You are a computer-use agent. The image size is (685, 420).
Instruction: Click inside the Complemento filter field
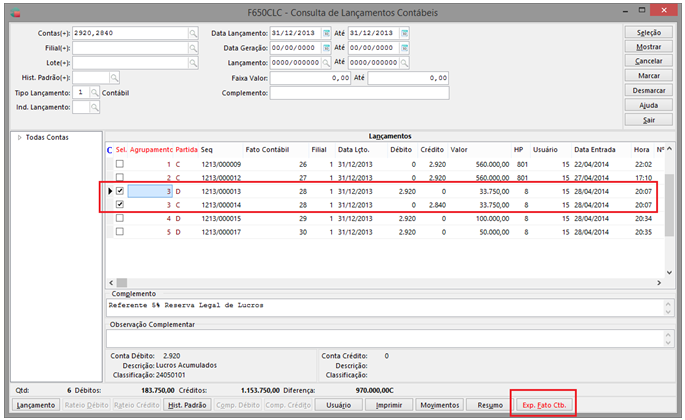point(360,92)
